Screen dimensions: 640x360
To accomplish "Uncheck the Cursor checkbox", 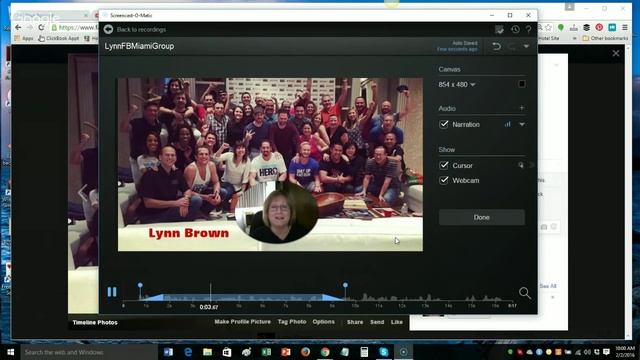I will [x=444, y=165].
